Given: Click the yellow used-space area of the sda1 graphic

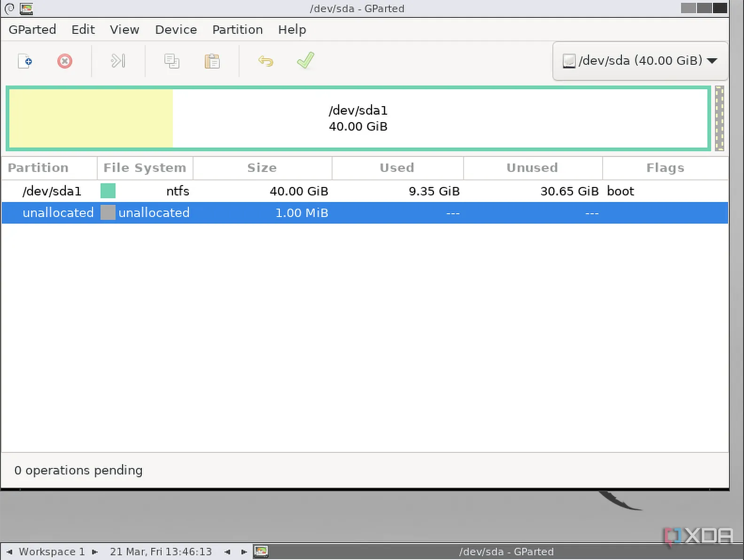Looking at the screenshot, I should pos(91,118).
